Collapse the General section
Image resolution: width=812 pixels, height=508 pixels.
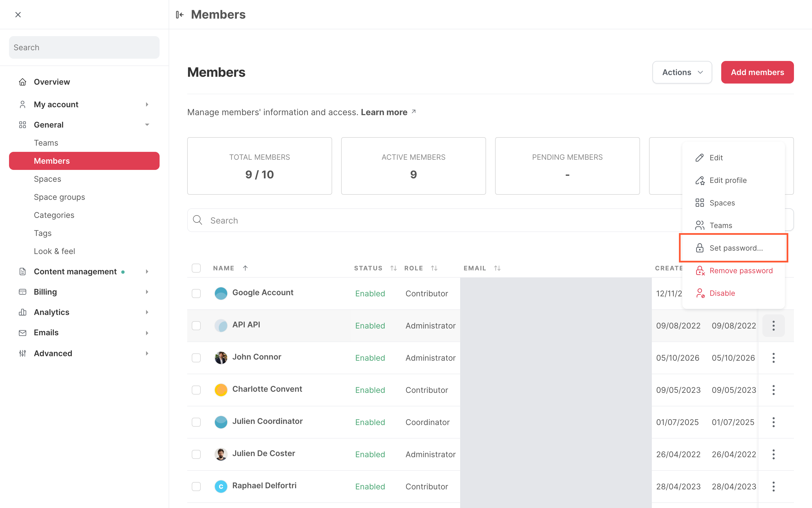[x=147, y=125]
